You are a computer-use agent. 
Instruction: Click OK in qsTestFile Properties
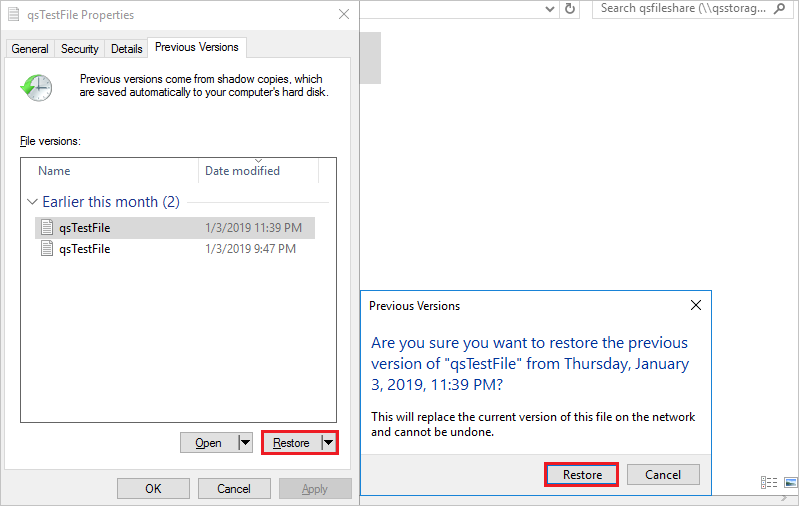click(153, 489)
